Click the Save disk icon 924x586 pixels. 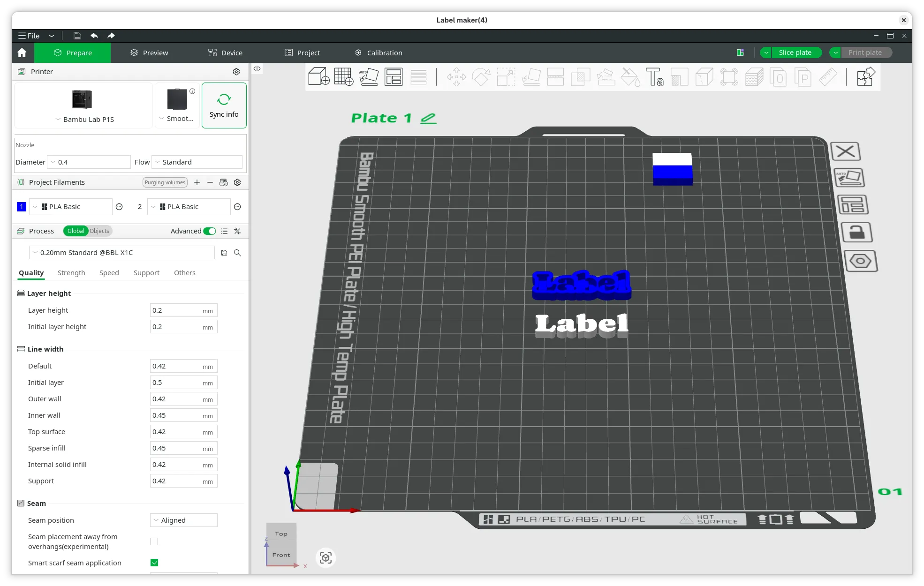(x=77, y=36)
